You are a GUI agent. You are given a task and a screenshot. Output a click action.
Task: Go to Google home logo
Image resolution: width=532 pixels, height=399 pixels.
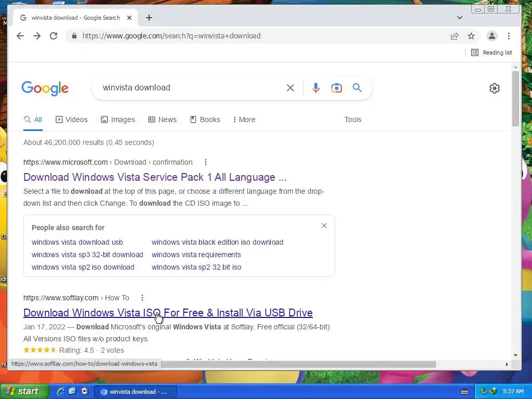click(45, 88)
